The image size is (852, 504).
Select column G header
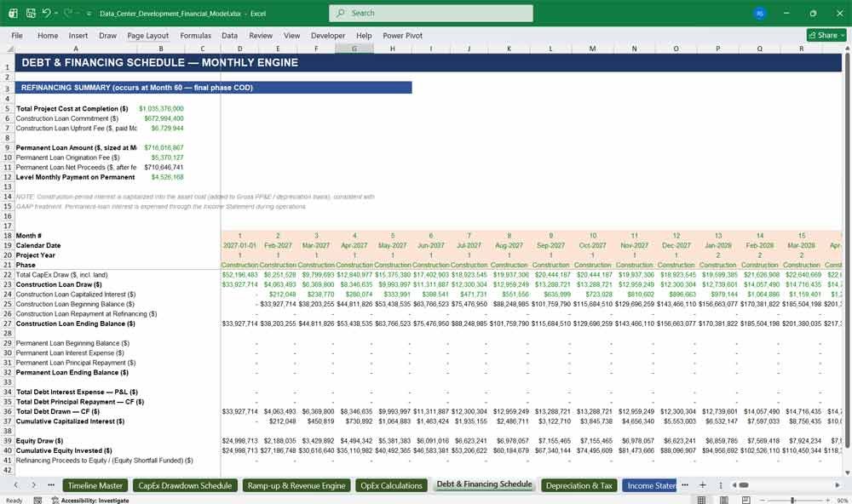(354, 49)
